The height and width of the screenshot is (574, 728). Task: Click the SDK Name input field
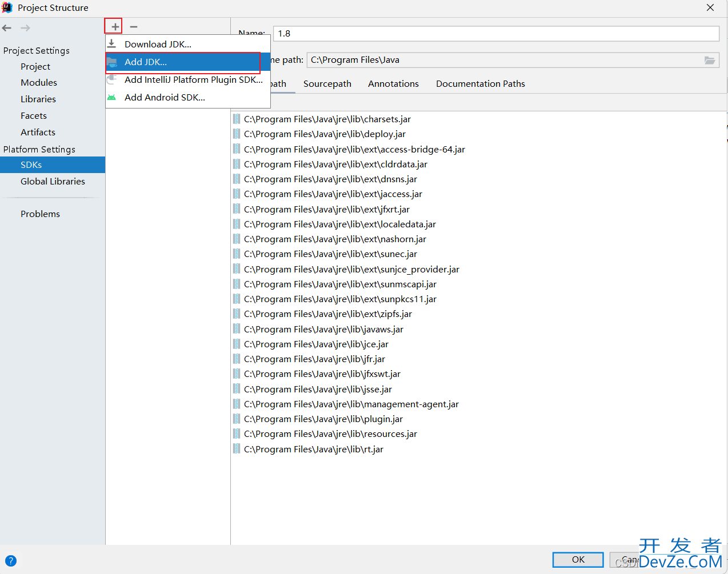[x=496, y=33]
